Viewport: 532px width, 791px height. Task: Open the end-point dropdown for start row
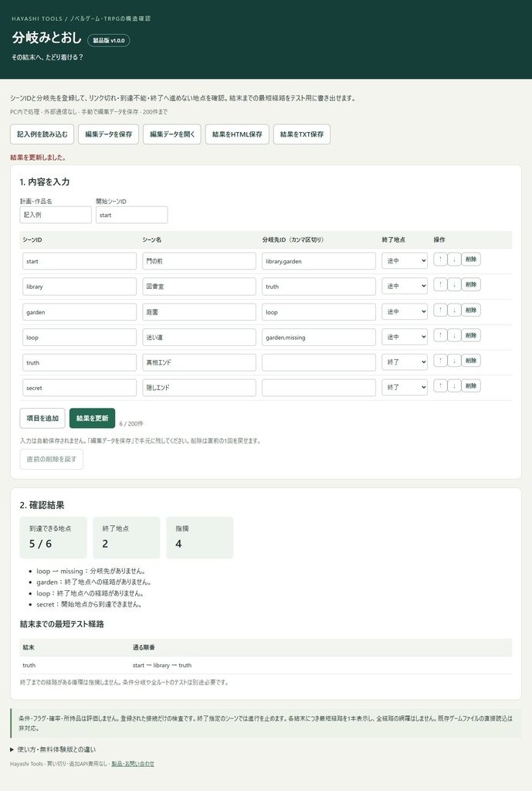point(405,261)
